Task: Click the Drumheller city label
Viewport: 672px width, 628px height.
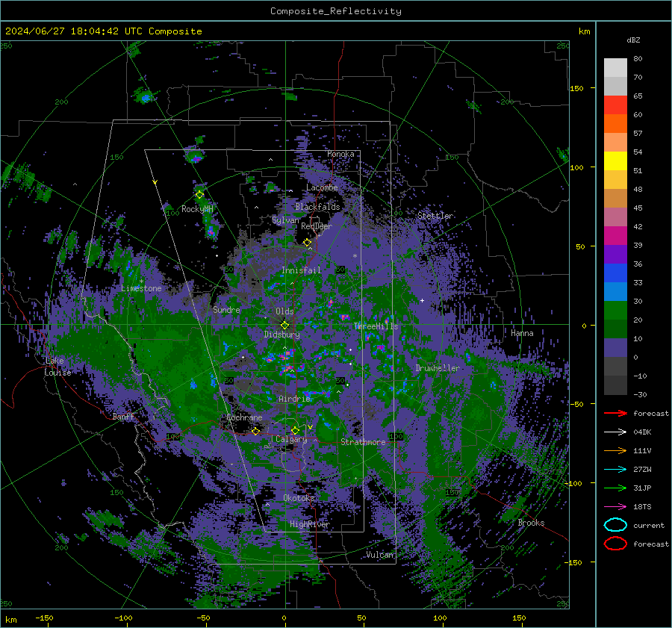Action: coord(438,368)
